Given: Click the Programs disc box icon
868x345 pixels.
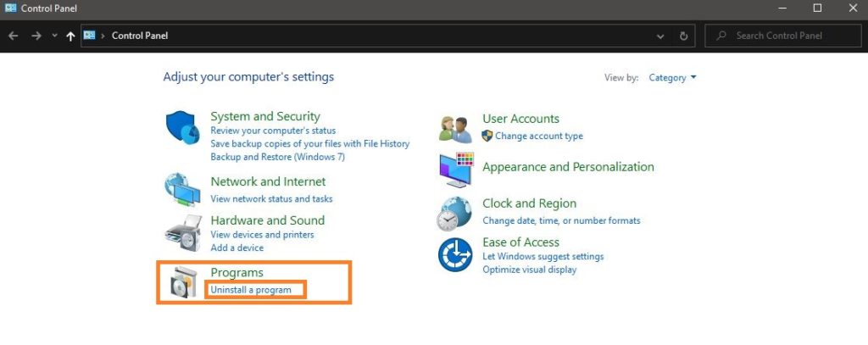Looking at the screenshot, I should (183, 282).
